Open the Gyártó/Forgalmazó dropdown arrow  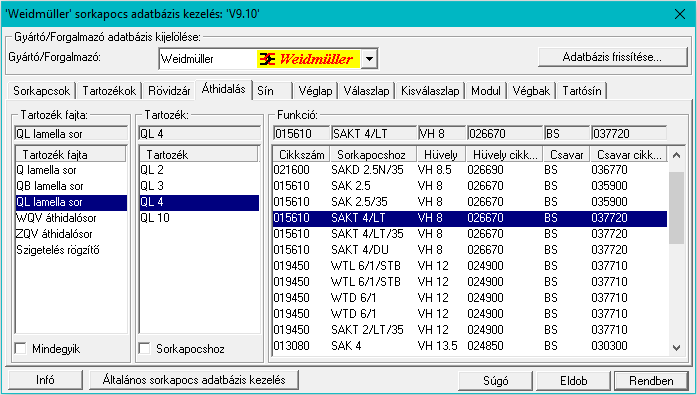click(x=369, y=59)
